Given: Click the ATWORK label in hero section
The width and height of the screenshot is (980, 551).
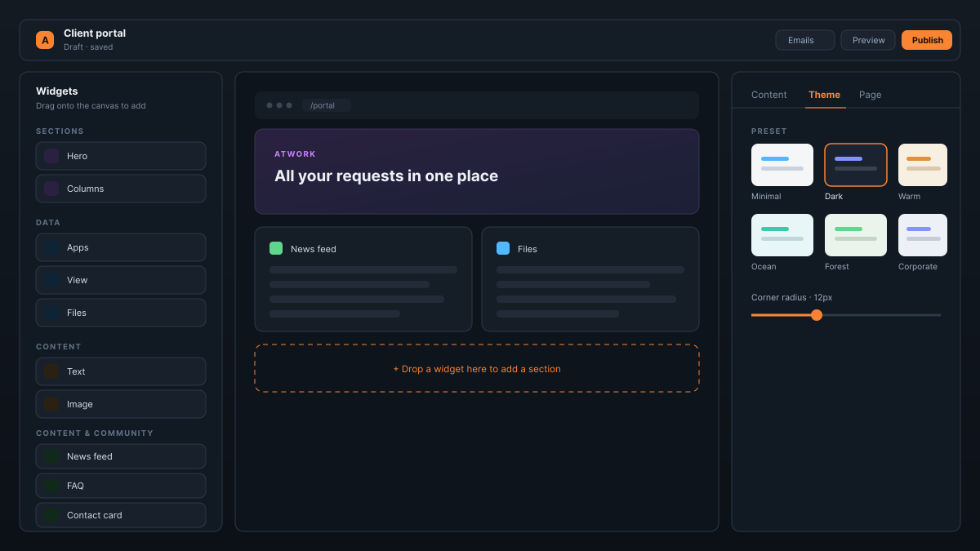Looking at the screenshot, I should click(x=295, y=154).
